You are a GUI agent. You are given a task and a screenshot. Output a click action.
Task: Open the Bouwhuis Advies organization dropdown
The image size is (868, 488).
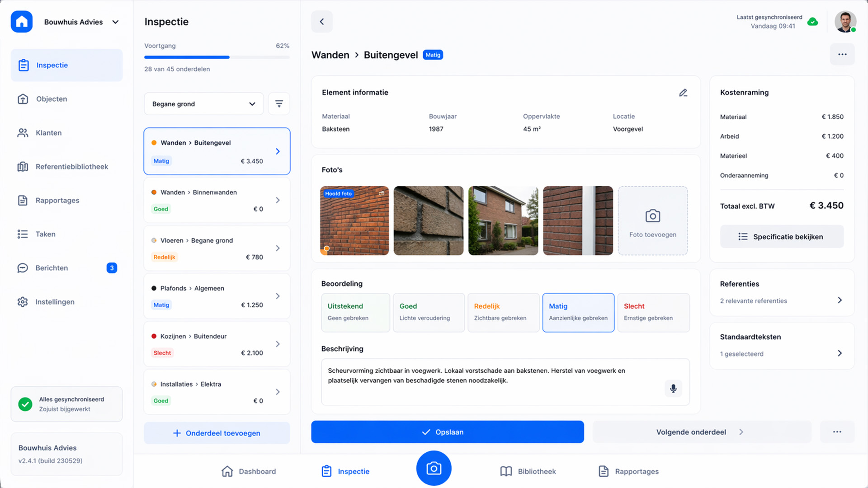tap(81, 22)
